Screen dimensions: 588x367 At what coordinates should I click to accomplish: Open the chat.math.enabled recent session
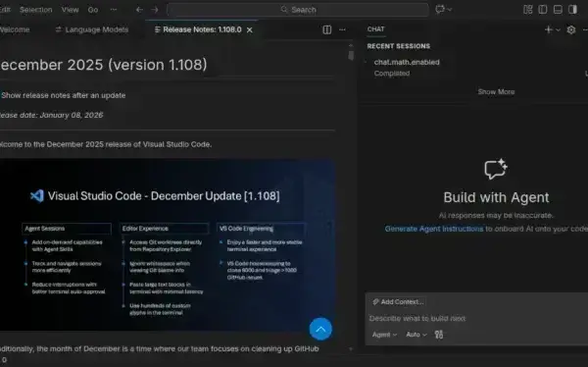[x=407, y=63]
